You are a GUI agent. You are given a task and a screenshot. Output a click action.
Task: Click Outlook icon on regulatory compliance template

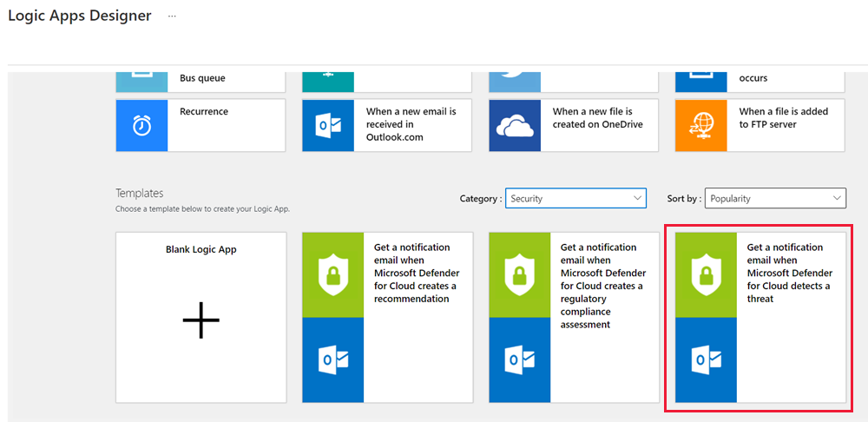519,359
